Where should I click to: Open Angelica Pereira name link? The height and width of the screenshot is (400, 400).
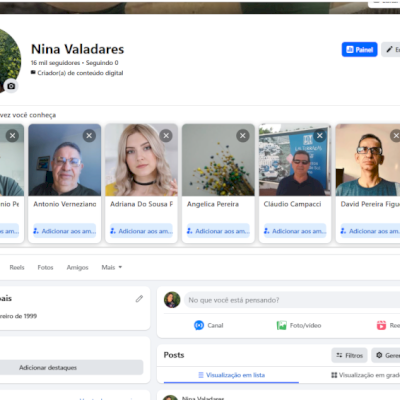pyautogui.click(x=213, y=204)
